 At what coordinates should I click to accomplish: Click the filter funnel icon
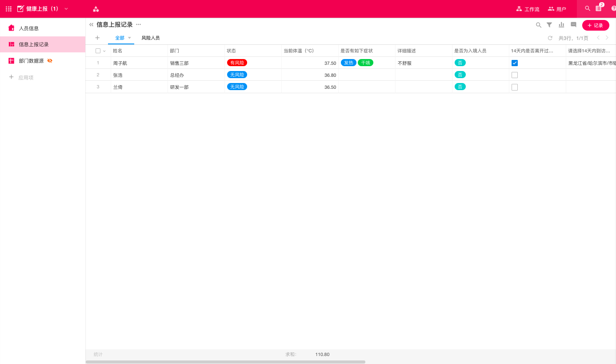click(x=549, y=25)
